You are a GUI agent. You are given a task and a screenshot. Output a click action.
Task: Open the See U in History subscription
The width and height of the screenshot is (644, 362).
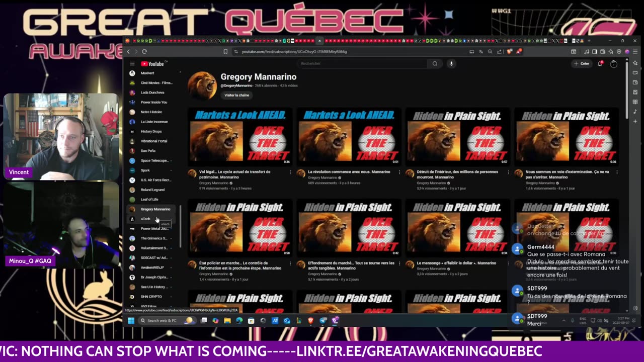point(151,287)
